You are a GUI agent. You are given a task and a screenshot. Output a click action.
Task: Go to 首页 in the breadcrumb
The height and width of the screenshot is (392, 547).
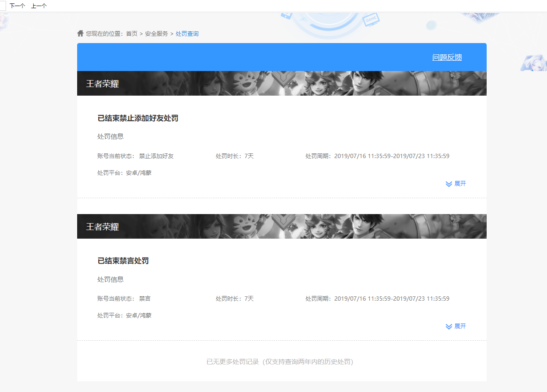pos(131,34)
